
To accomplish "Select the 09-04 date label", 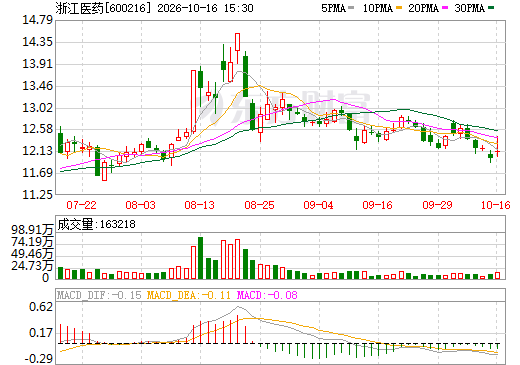I will click(318, 205).
